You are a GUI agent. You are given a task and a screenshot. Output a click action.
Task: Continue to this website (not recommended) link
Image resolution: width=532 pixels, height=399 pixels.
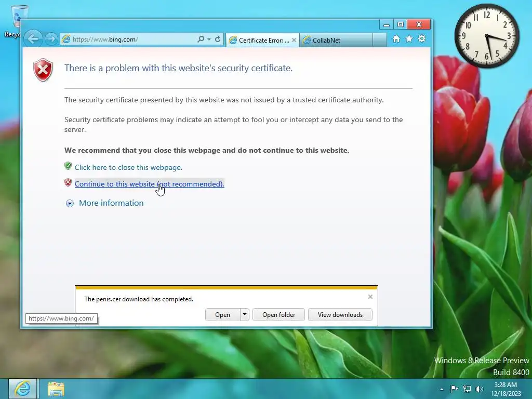point(149,184)
